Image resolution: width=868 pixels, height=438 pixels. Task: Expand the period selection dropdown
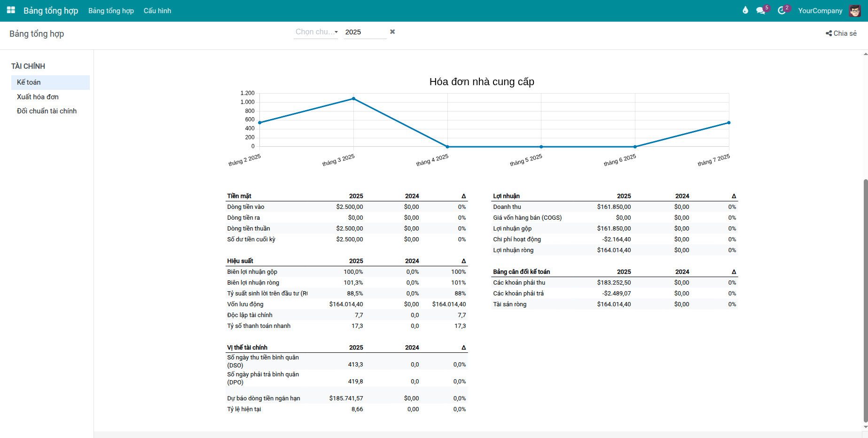pos(316,32)
